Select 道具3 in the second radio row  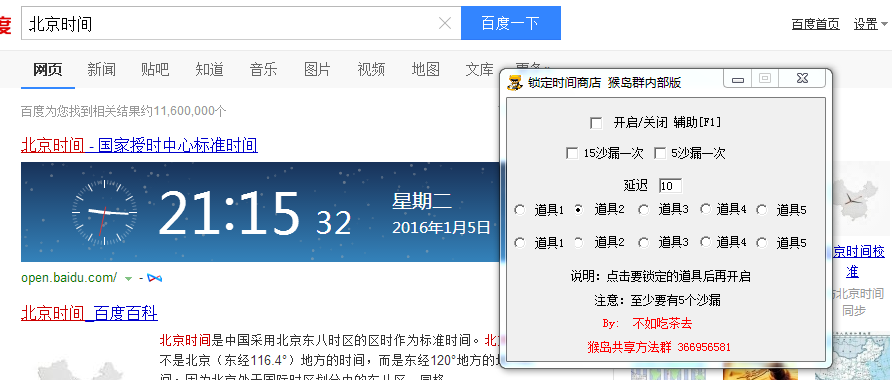tap(643, 243)
